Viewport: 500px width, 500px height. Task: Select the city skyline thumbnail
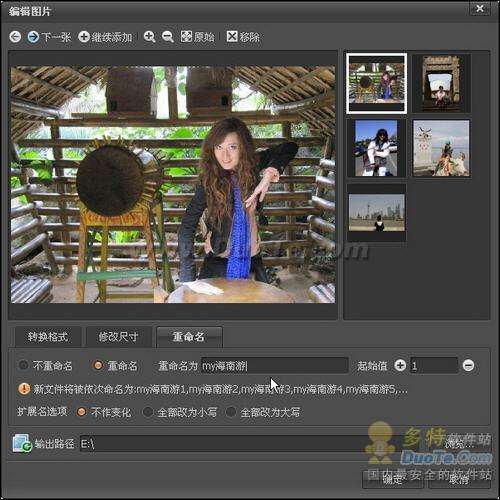(377, 213)
